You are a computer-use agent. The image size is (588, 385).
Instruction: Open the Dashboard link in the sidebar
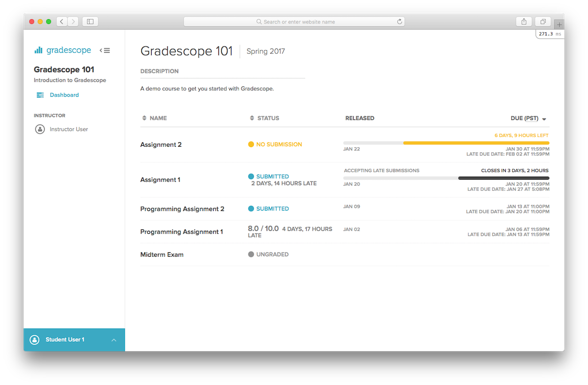pyautogui.click(x=64, y=95)
